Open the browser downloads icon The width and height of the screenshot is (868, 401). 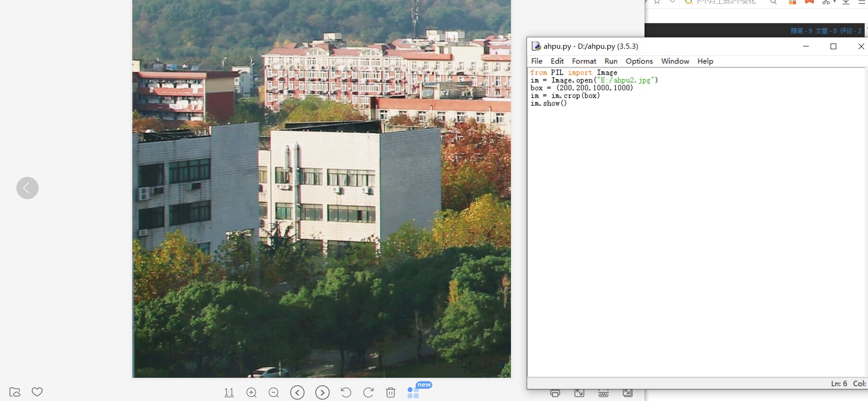(x=846, y=2)
